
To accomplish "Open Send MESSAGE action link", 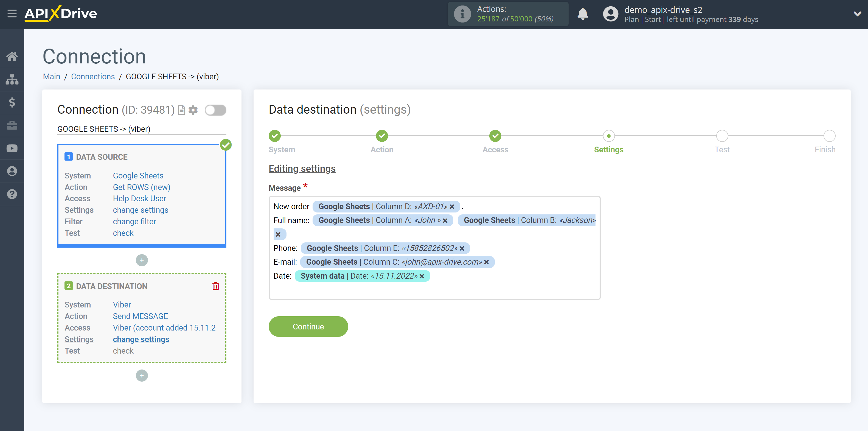I will coord(141,316).
